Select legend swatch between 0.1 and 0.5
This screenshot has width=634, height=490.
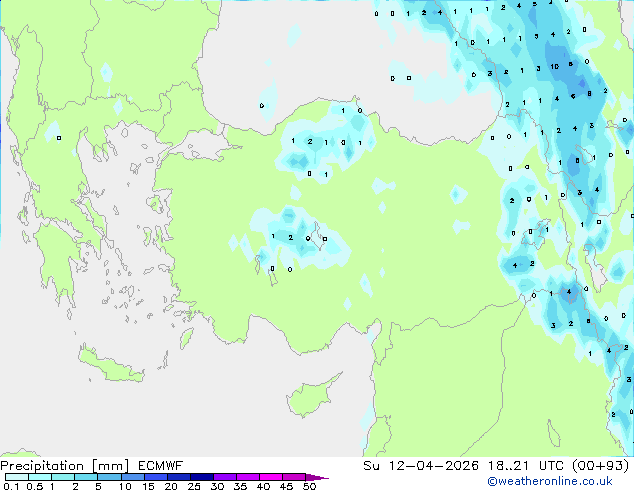pyautogui.click(x=17, y=477)
